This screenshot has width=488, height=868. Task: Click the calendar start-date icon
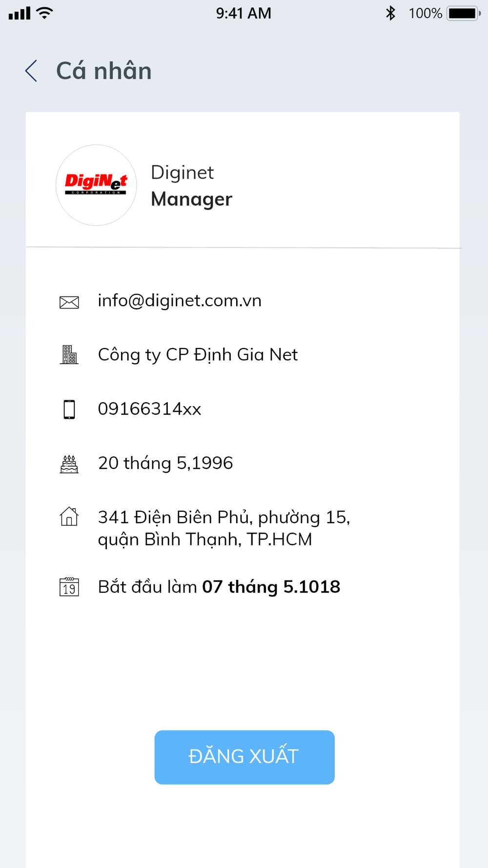69,587
